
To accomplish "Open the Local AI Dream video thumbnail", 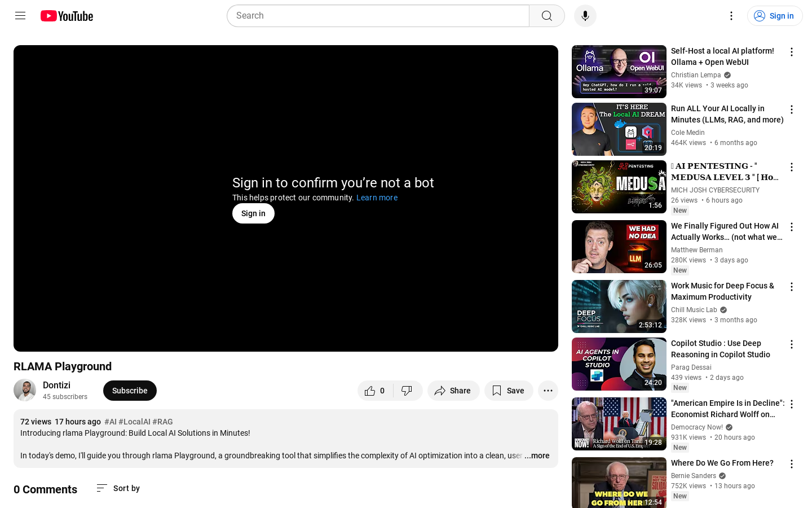I will (x=619, y=129).
